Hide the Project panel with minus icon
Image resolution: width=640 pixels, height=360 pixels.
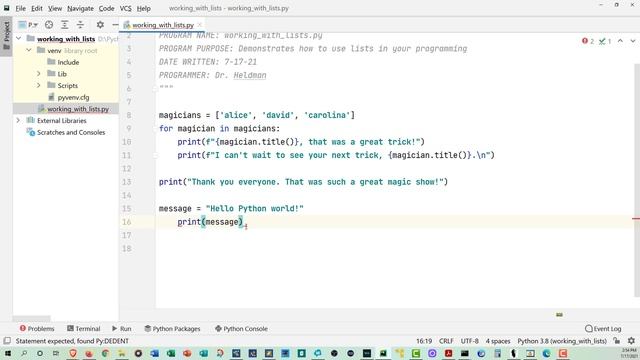point(115,25)
